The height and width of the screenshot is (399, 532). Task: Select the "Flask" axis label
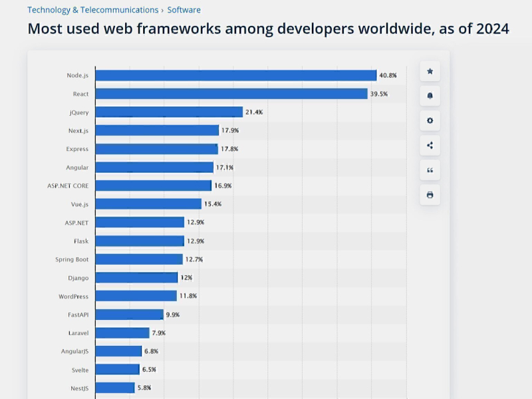[x=81, y=241]
